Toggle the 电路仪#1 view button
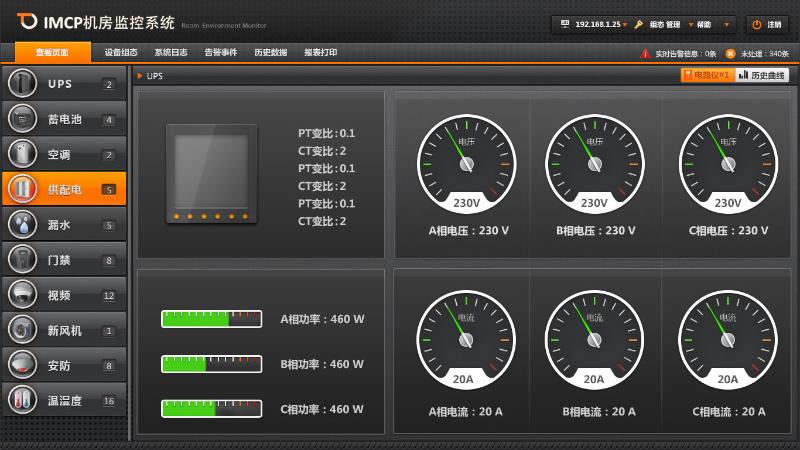The width and height of the screenshot is (800, 450). pos(706,75)
